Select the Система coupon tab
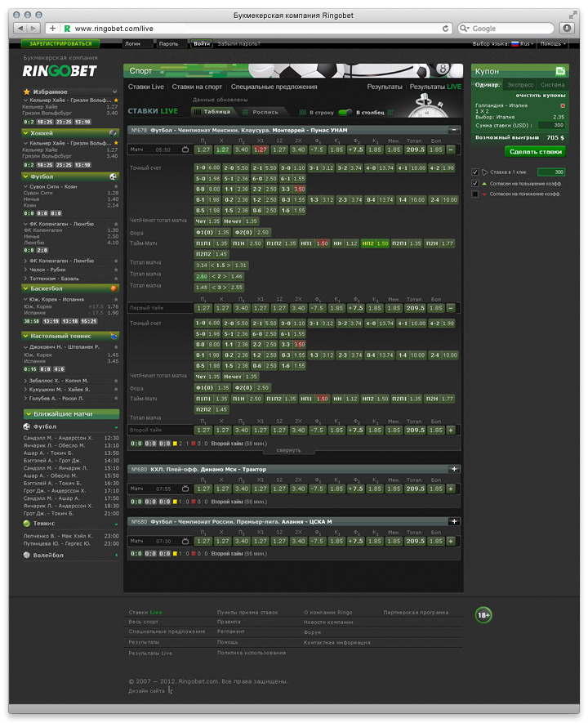This screenshot has height=723, width=588. coord(553,85)
